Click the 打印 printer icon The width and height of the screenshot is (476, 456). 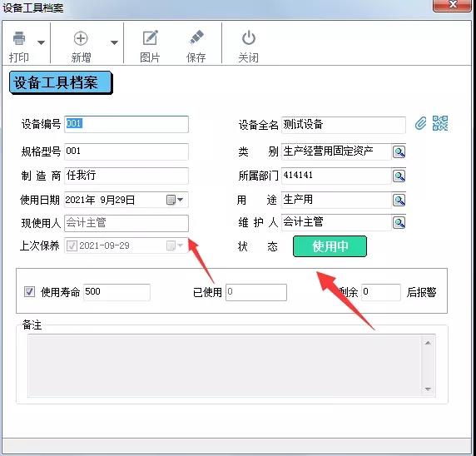tap(19, 38)
